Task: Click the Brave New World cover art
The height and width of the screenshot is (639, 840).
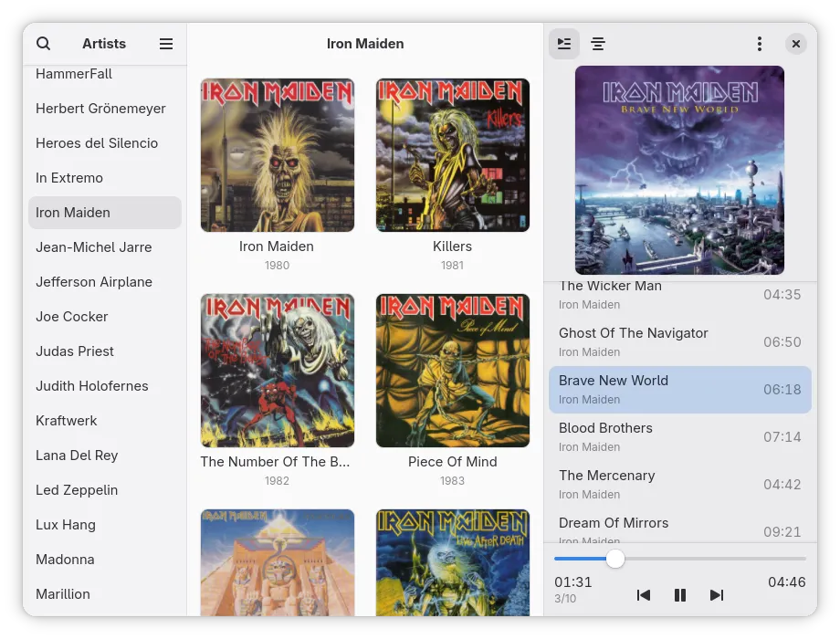Action: 680,171
